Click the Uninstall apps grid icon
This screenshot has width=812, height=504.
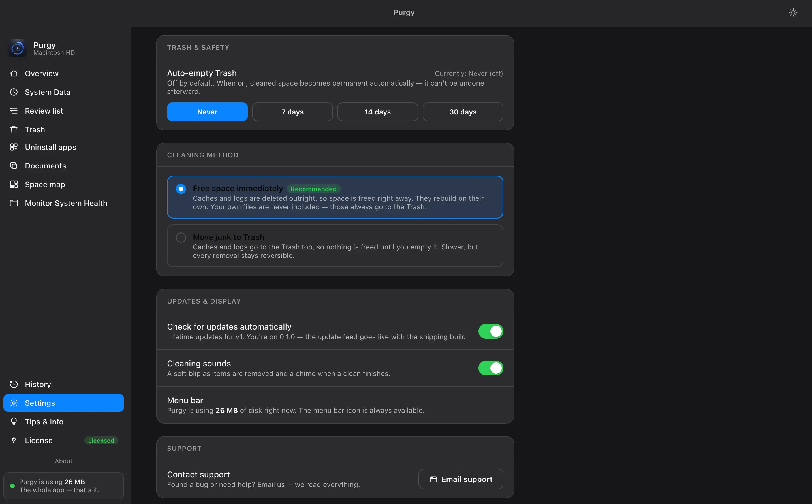coord(14,147)
